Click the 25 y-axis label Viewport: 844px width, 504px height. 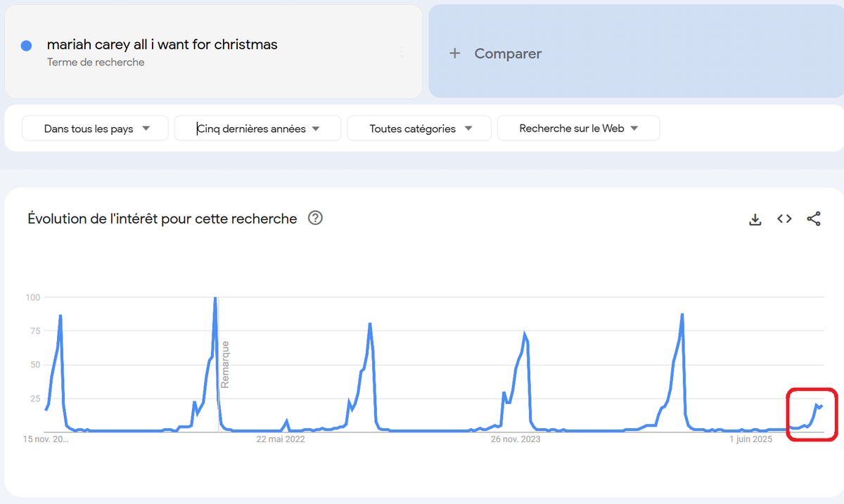pos(34,399)
